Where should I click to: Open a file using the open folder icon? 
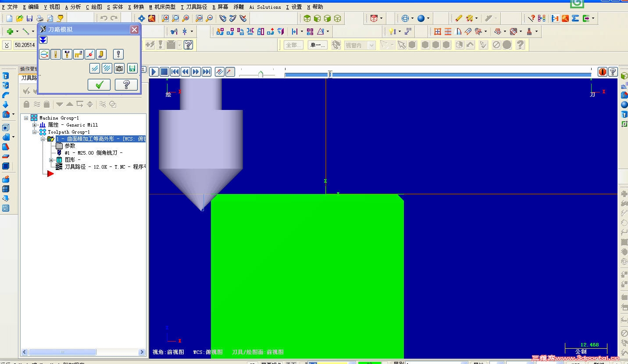tap(19, 18)
